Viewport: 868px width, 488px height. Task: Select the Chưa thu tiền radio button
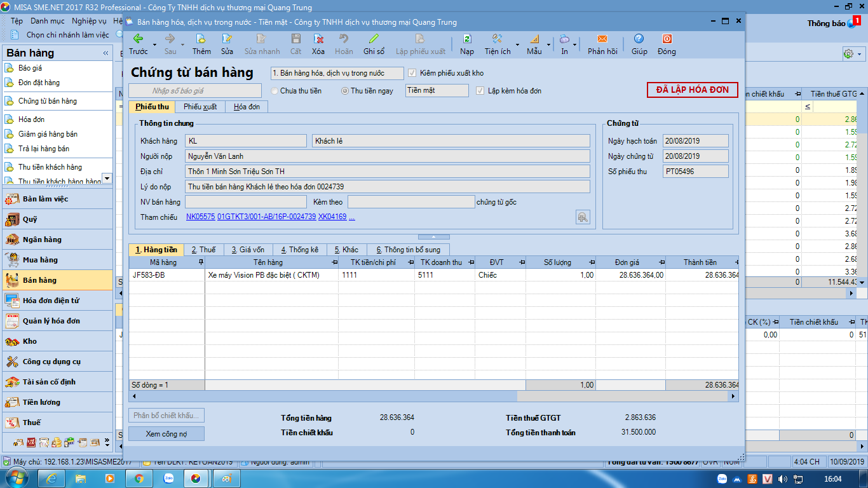pos(275,91)
